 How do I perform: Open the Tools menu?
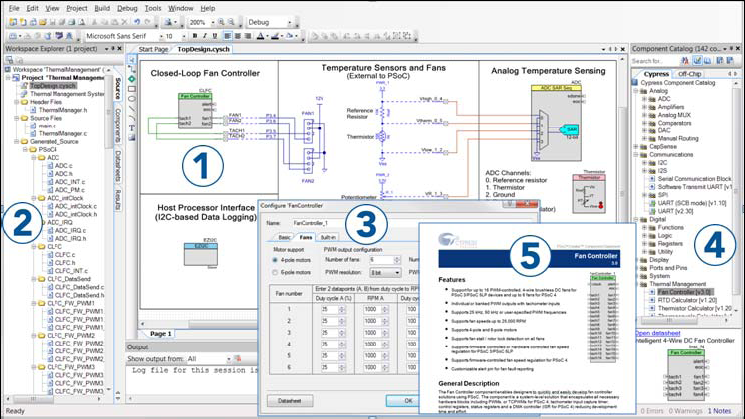(x=153, y=8)
